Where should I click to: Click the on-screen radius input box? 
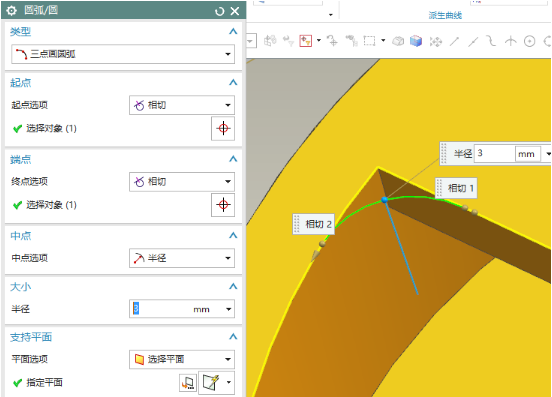tap(494, 153)
